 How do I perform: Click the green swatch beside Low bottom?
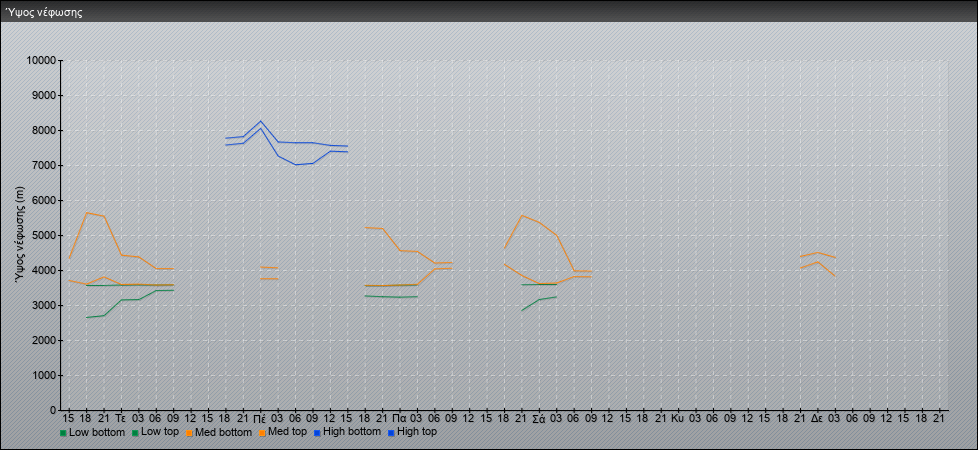63,433
